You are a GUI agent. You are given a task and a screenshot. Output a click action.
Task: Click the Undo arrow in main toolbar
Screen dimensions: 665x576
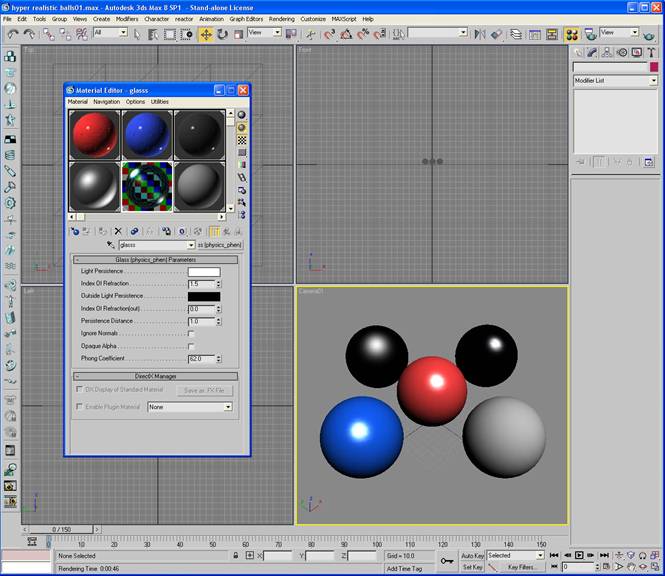13,34
